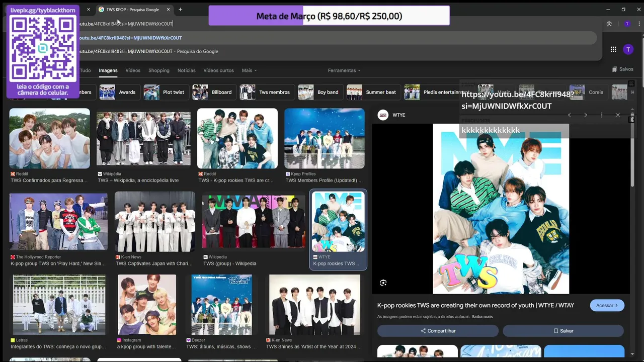Click 'TWS (group) - Wikipedia' caption
The image size is (644, 362).
[230, 263]
